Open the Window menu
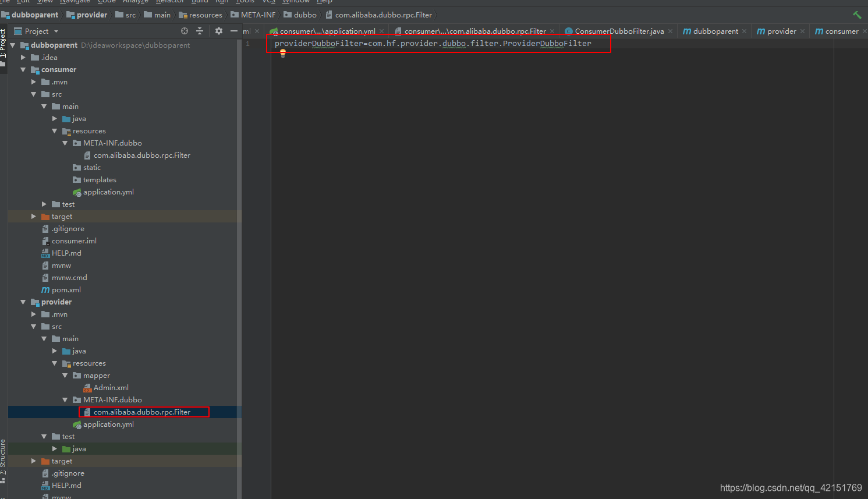868x499 pixels. pyautogui.click(x=296, y=2)
